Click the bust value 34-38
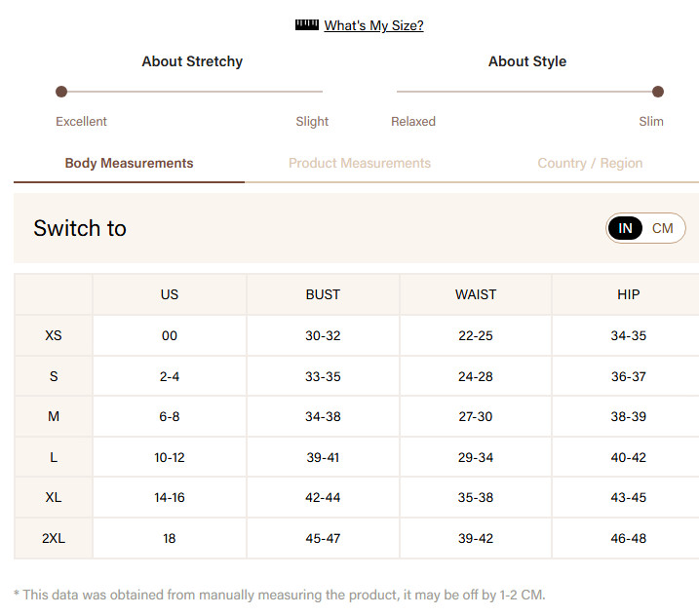The image size is (699, 616). tap(323, 417)
